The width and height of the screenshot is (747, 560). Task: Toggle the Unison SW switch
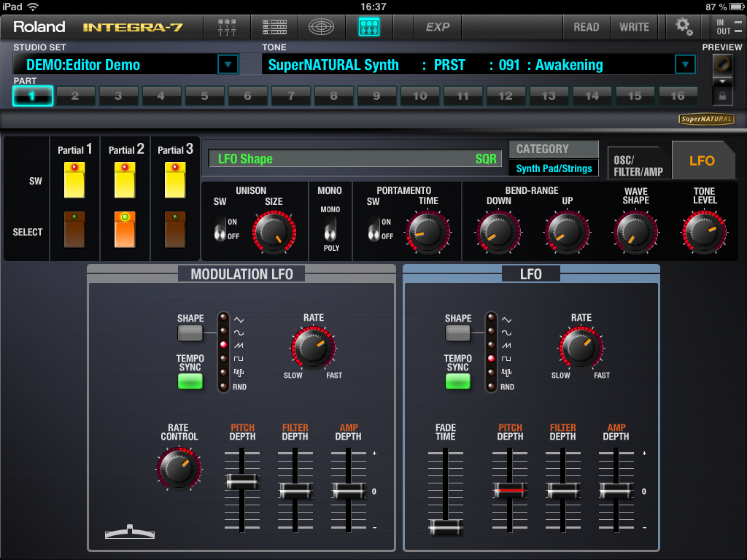click(x=220, y=228)
